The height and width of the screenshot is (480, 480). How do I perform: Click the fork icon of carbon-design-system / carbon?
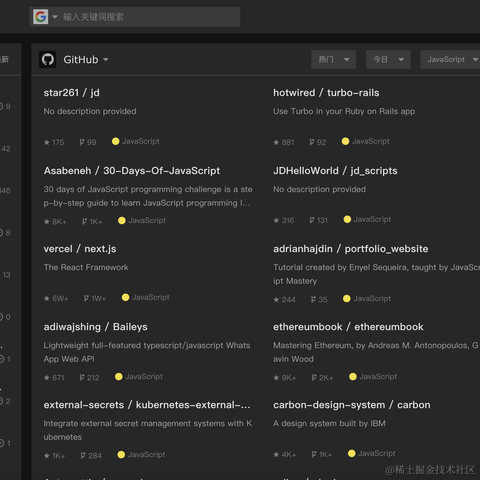(x=314, y=454)
